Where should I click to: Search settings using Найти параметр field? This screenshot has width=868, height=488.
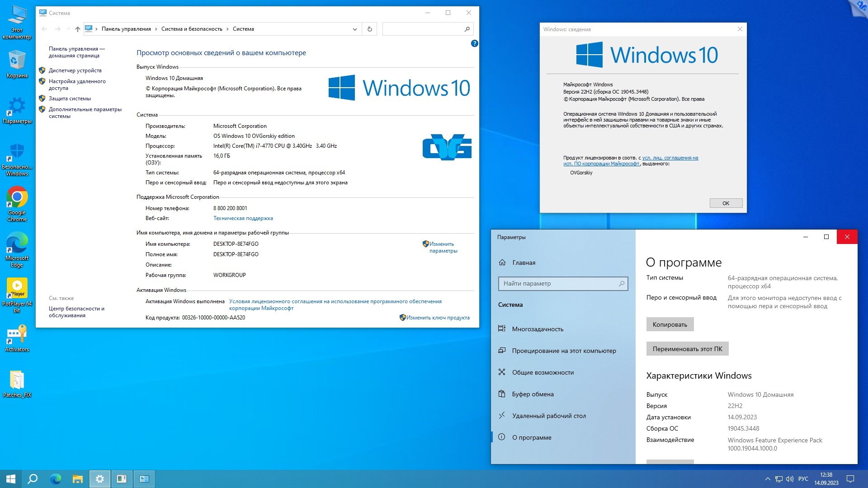coord(563,283)
